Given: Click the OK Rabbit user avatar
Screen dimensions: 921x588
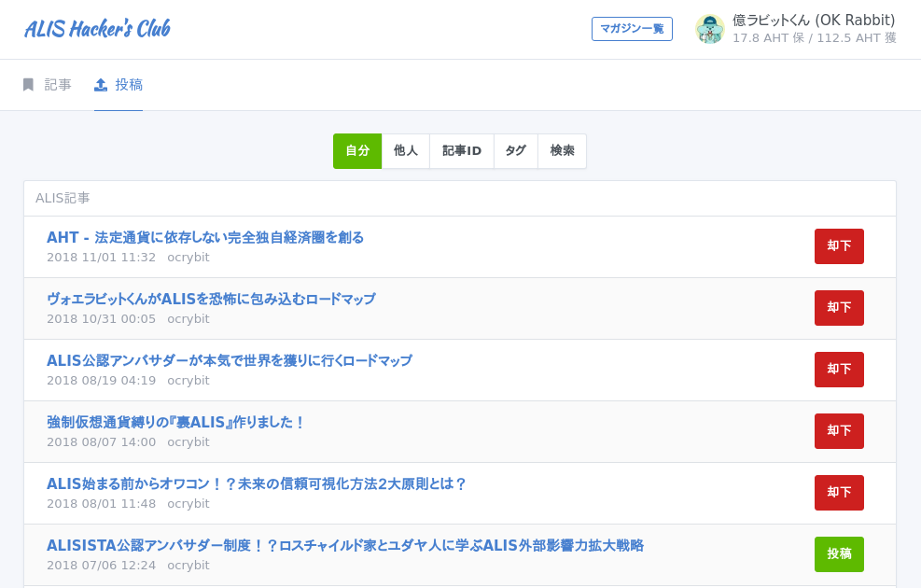Looking at the screenshot, I should pyautogui.click(x=710, y=29).
